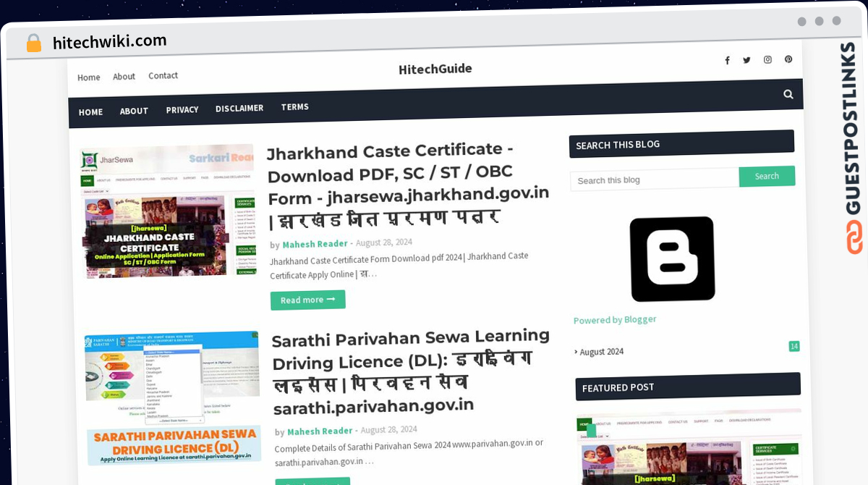Click Read more on Jharkhand post
868x485 pixels.
point(307,300)
